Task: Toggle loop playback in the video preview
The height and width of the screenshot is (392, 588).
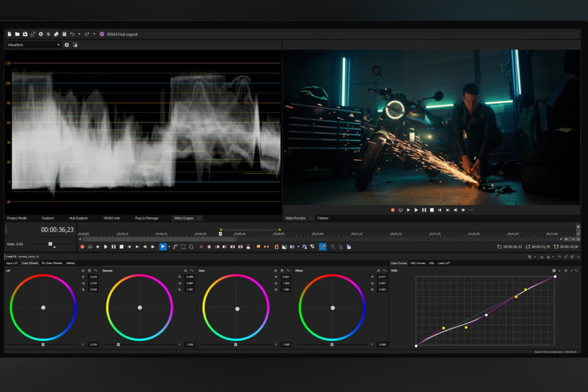Action: (400, 210)
